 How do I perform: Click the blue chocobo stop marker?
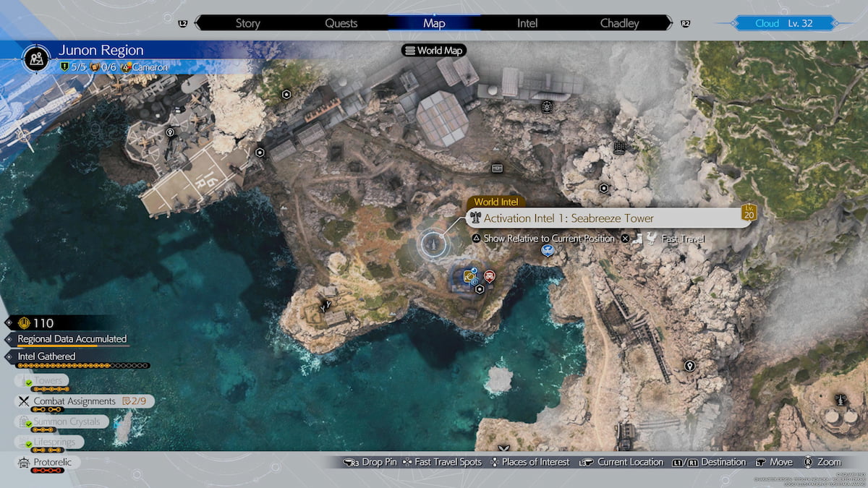point(548,250)
